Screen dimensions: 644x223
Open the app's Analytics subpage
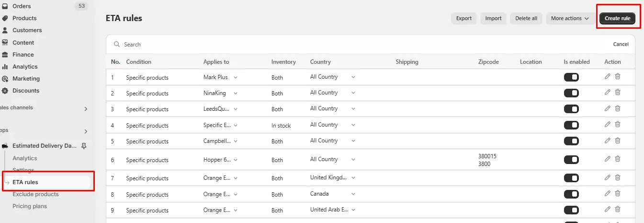[x=25, y=158]
